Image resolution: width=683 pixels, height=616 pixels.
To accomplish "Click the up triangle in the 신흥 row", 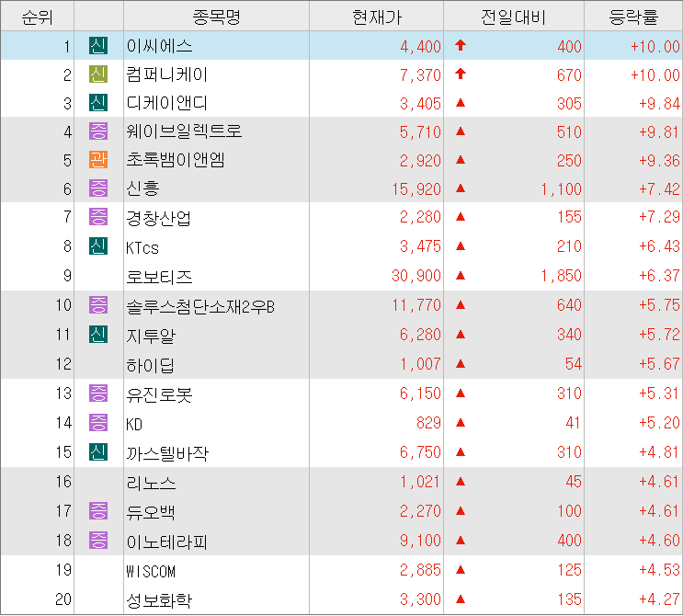I will click(x=461, y=188).
